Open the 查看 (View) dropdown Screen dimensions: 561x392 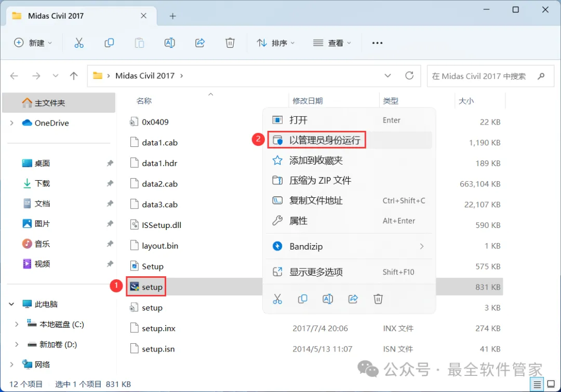[x=332, y=43]
